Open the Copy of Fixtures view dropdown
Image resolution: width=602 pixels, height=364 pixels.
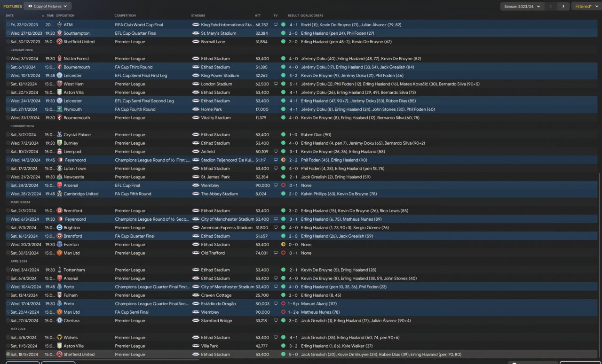click(x=48, y=6)
